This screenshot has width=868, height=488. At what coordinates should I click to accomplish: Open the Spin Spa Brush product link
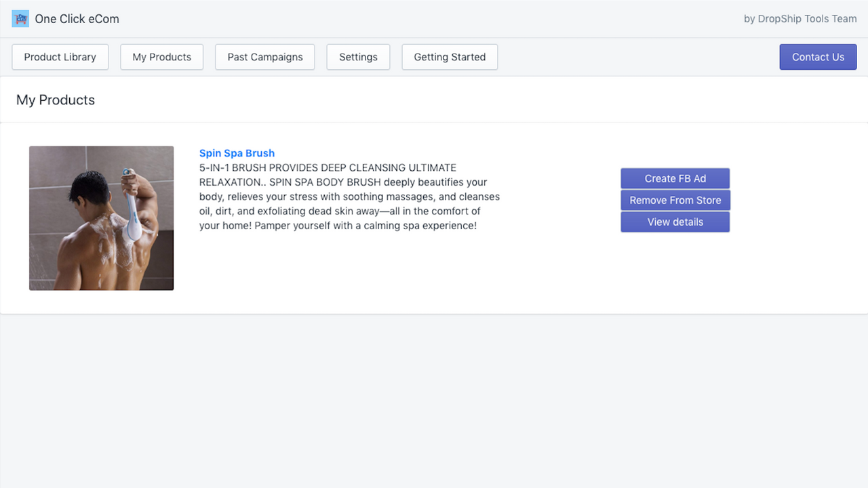tap(237, 153)
